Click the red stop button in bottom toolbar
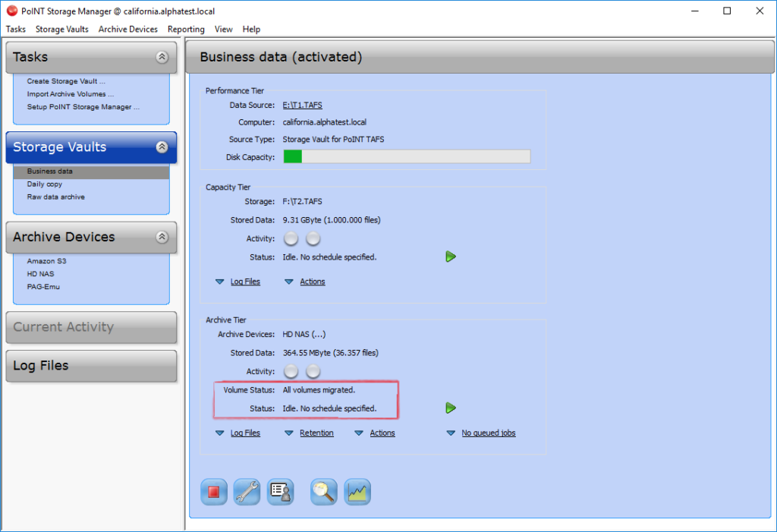The height and width of the screenshot is (532, 777). 213,492
